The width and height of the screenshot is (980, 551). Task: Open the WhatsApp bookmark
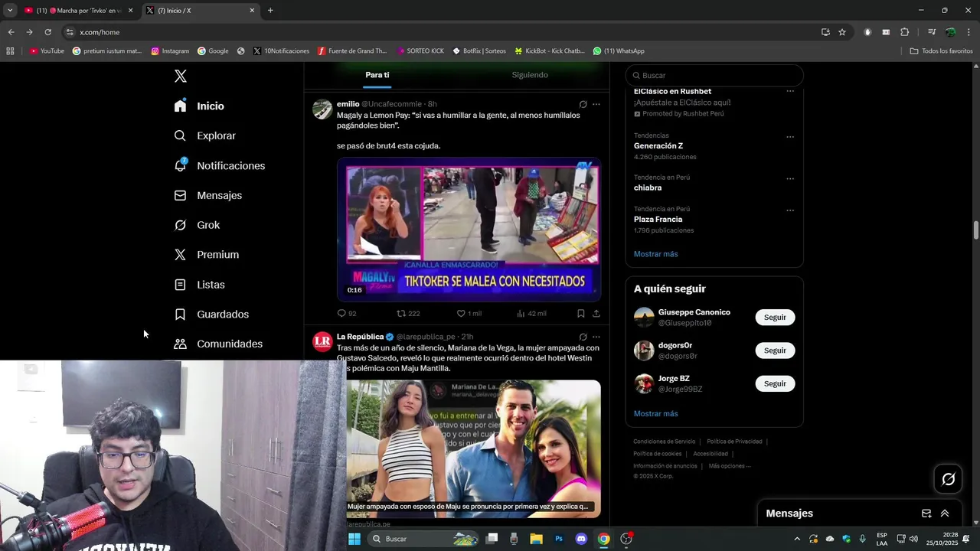619,51
